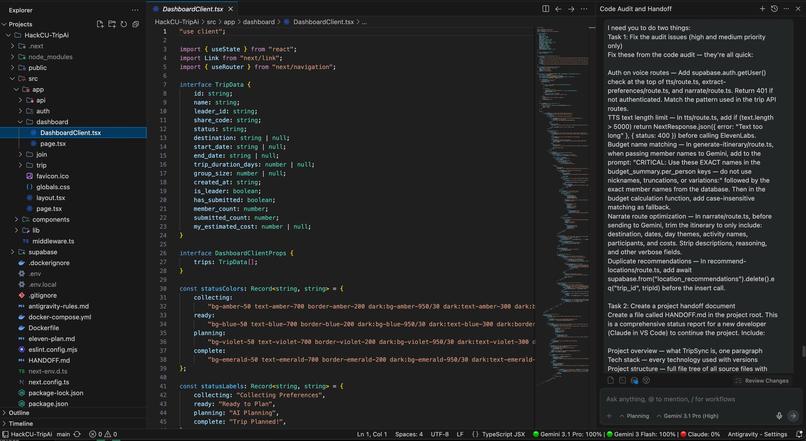Click the sync changes icon next to main
Viewport: 806px width, 441px height.
click(x=77, y=434)
